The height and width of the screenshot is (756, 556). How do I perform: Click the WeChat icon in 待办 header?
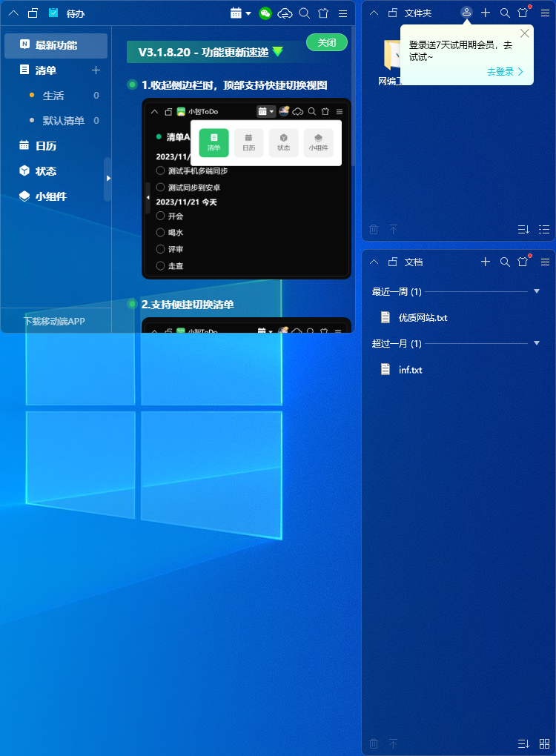coord(265,13)
